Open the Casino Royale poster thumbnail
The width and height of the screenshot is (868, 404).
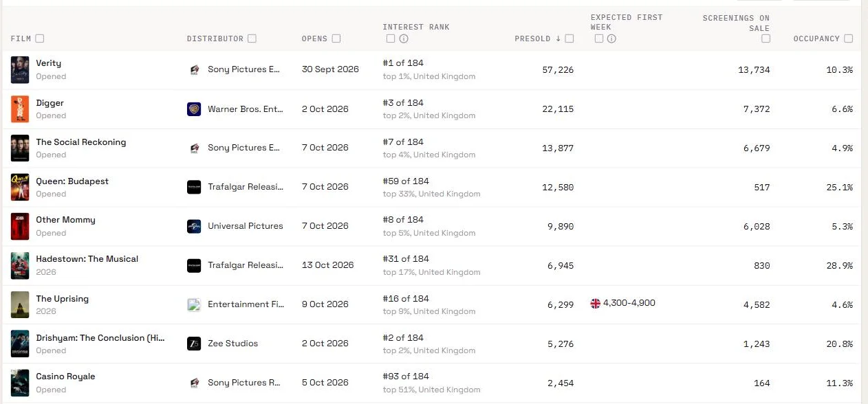point(20,383)
